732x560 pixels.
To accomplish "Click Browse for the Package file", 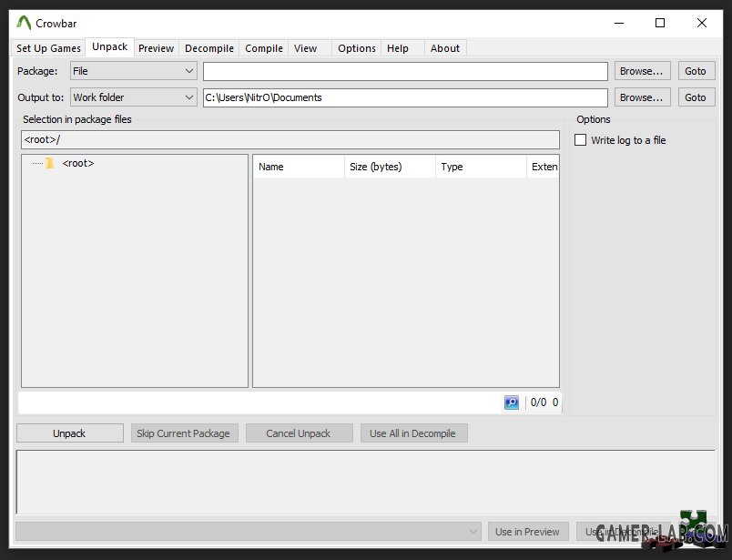I will (x=643, y=71).
